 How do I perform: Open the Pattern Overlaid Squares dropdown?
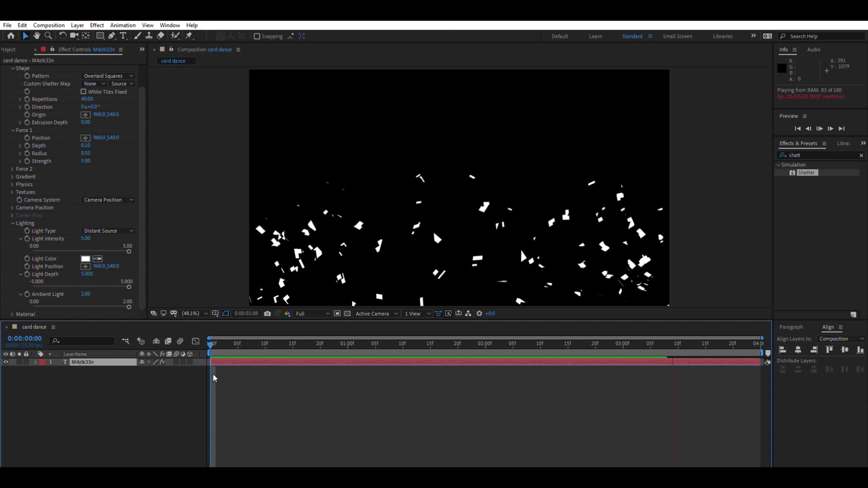tap(108, 76)
